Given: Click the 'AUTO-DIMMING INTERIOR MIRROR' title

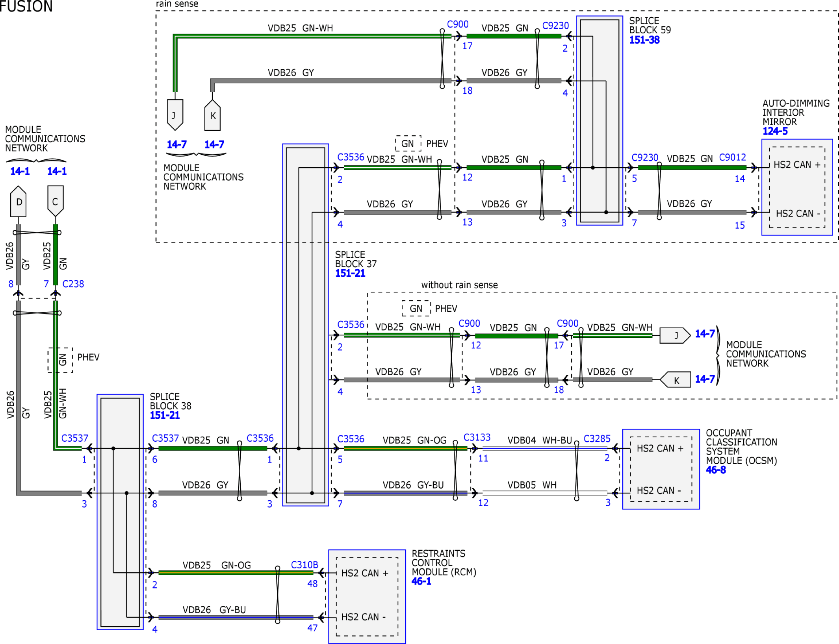Looking at the screenshot, I should tap(796, 113).
